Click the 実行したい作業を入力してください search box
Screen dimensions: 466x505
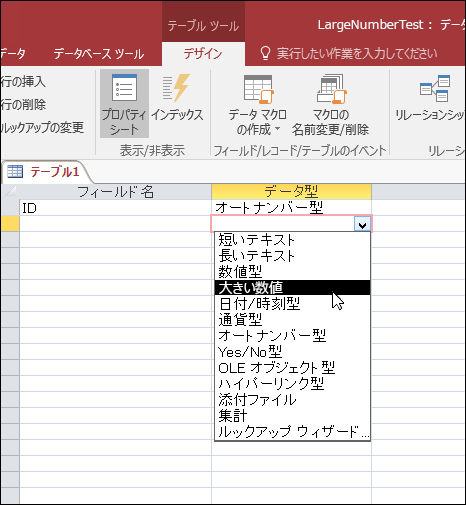pyautogui.click(x=357, y=53)
